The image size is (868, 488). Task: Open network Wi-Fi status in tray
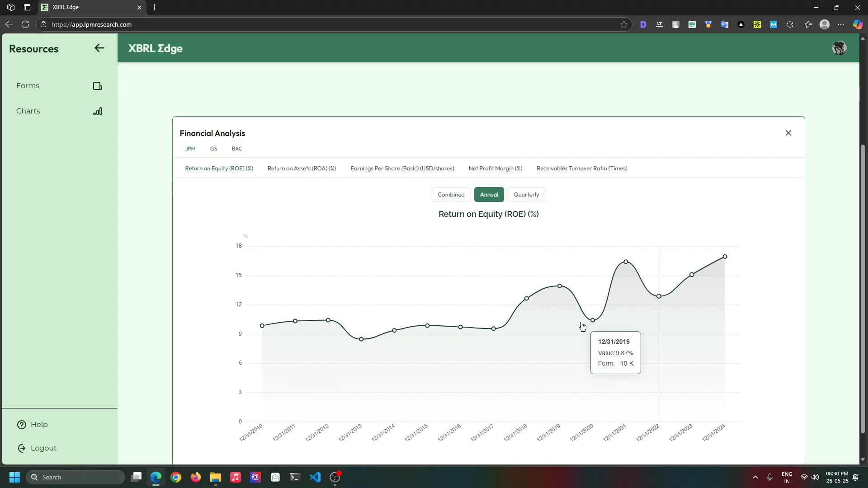(804, 477)
